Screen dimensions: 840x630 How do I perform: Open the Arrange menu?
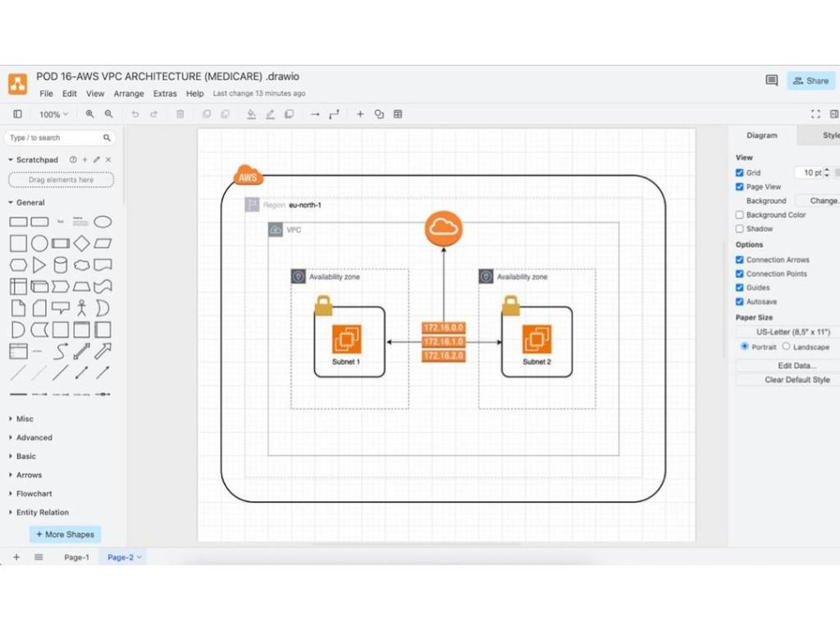[129, 94]
